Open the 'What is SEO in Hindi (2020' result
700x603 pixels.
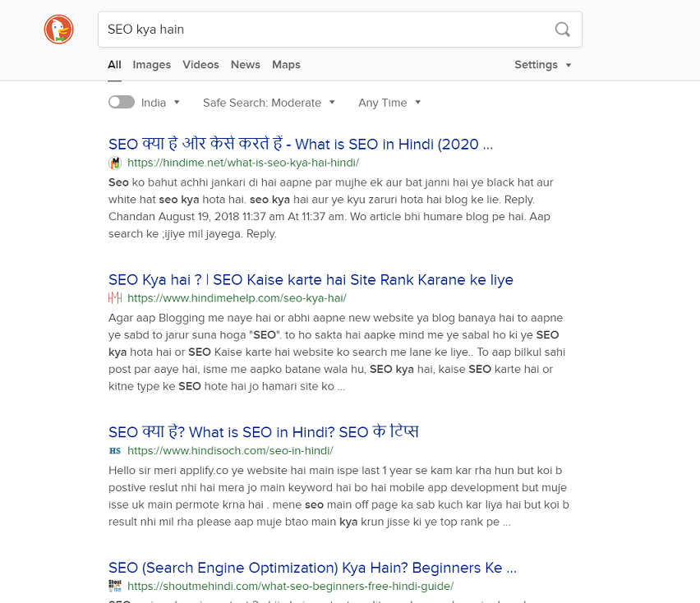pyautogui.click(x=301, y=144)
